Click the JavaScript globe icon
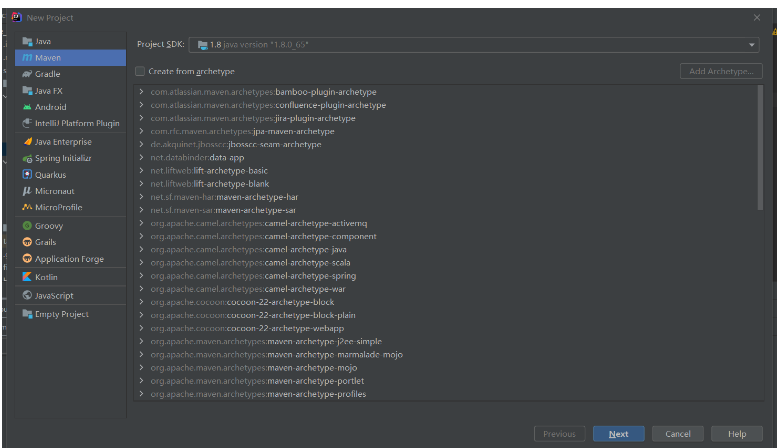Screen dimensions: 777x448 [27, 295]
